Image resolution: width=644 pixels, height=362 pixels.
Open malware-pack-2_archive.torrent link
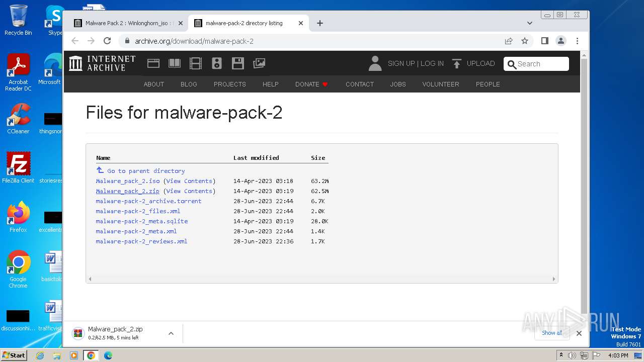[148, 201]
